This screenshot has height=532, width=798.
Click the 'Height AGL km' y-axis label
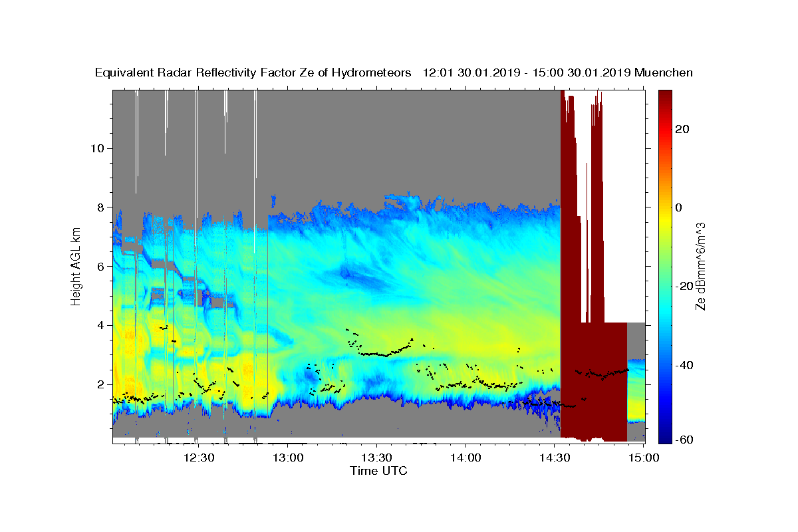pos(76,265)
